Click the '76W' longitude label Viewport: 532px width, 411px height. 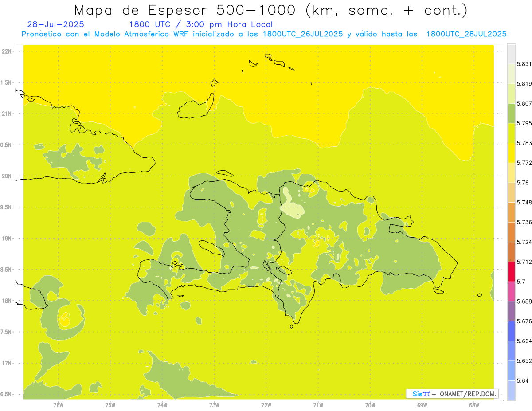(x=58, y=405)
